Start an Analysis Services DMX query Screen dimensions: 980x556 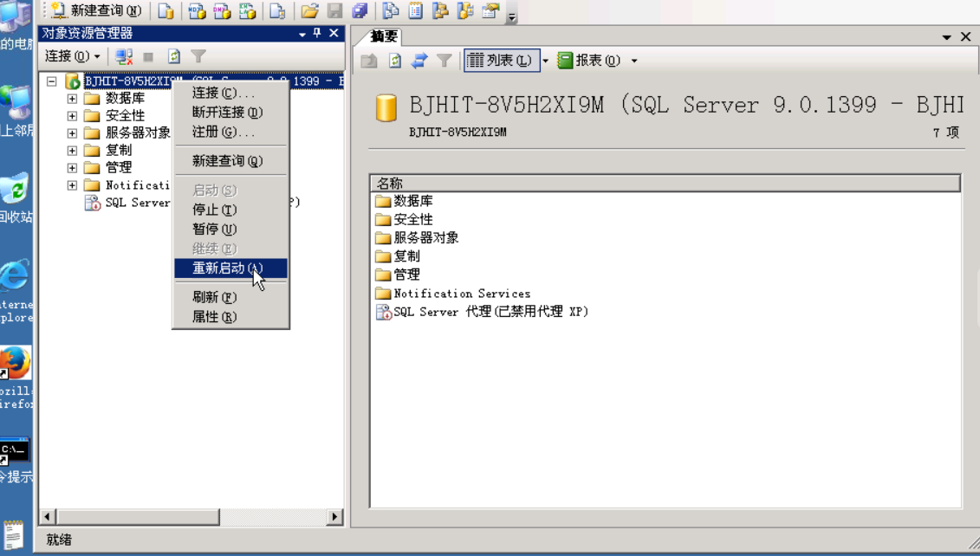pyautogui.click(x=222, y=10)
